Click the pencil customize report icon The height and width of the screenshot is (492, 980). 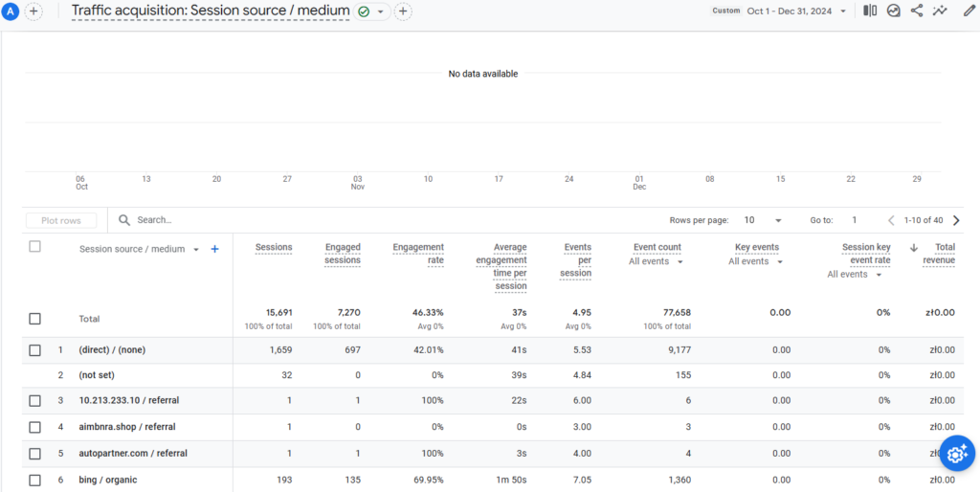[x=968, y=11]
